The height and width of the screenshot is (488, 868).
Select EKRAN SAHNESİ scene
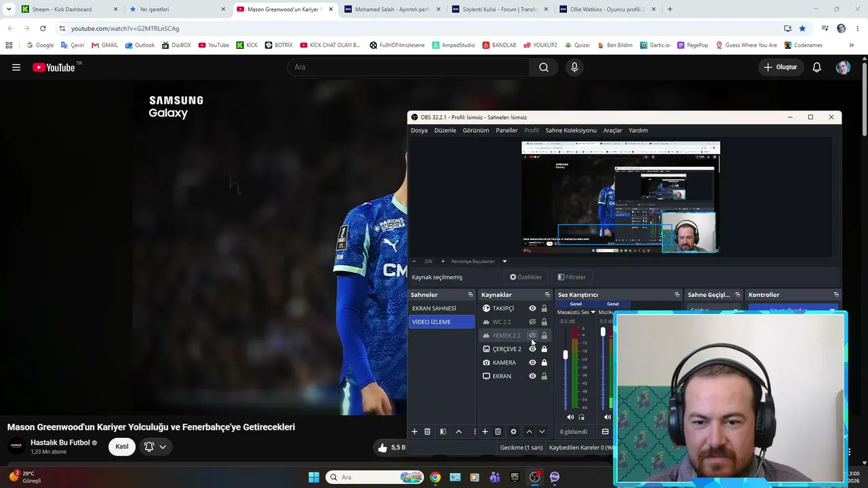441,308
